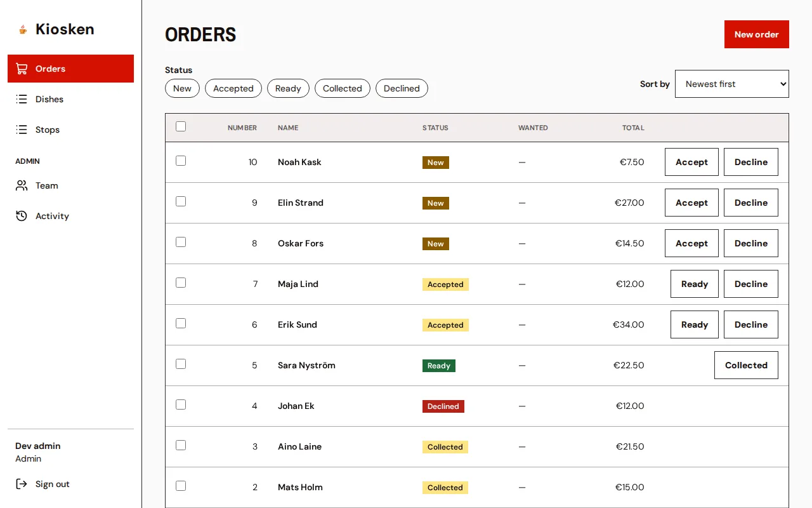Click Sign out in the sidebar
This screenshot has height=508, width=812.
coord(70,484)
